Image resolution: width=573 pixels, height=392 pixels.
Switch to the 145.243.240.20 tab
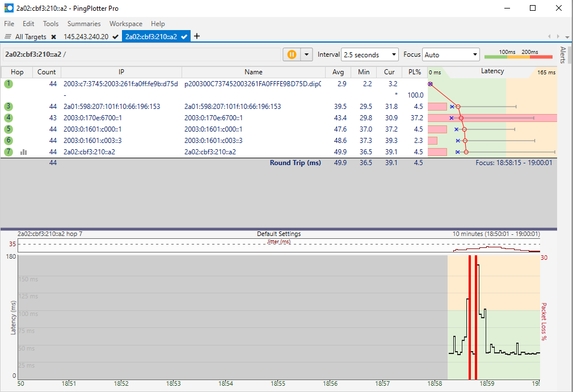tap(86, 37)
